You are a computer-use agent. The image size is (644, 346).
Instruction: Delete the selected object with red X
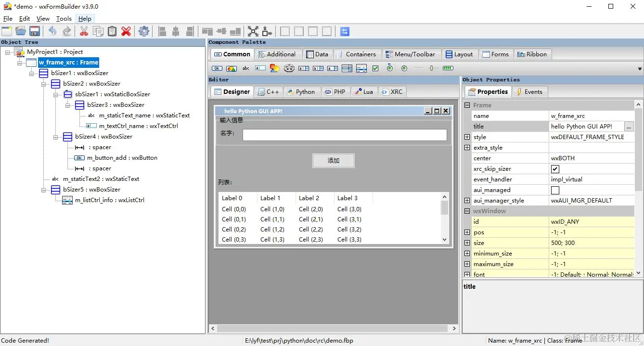click(x=126, y=31)
